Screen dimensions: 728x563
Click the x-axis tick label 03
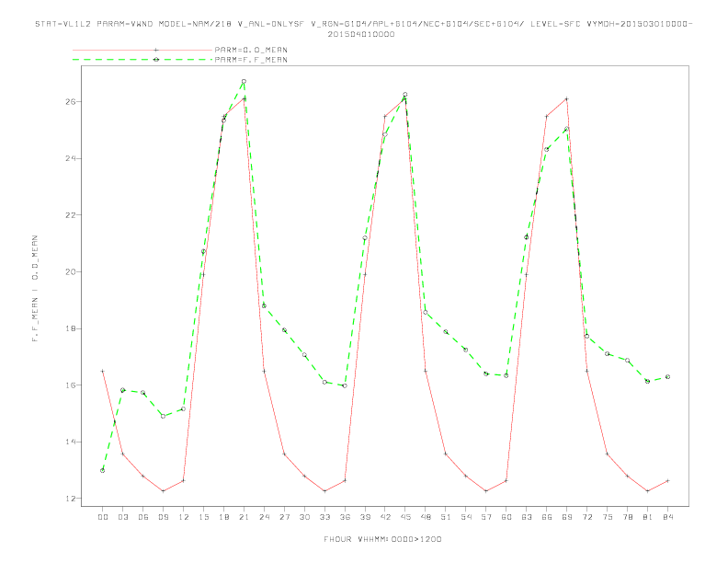click(122, 517)
